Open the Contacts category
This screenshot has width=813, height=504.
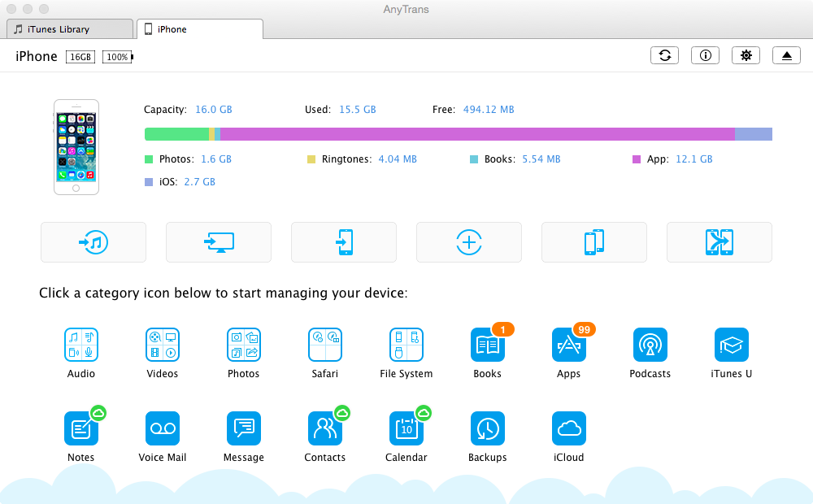click(x=325, y=428)
